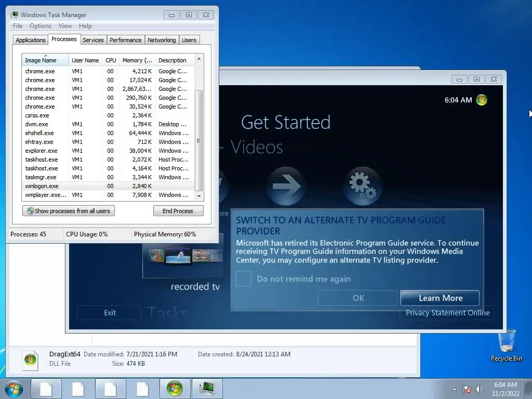Screen dimensions: 532x399
Task: Switch to the Services tab
Action: (93, 40)
